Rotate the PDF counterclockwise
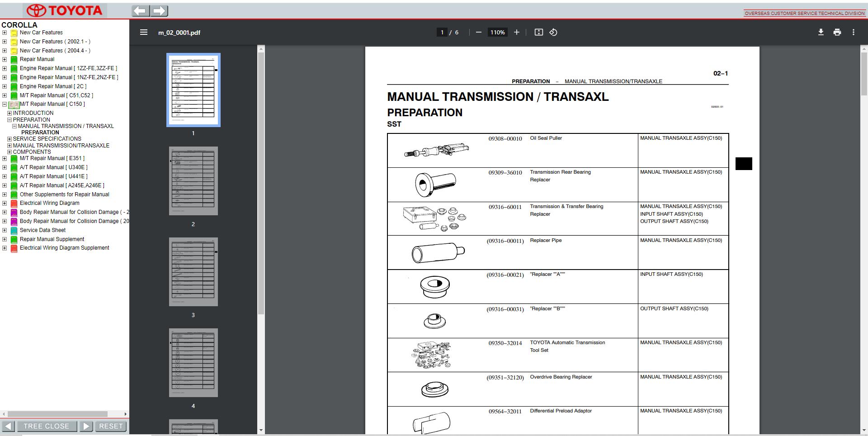Image resolution: width=868 pixels, height=436 pixels. 553,32
